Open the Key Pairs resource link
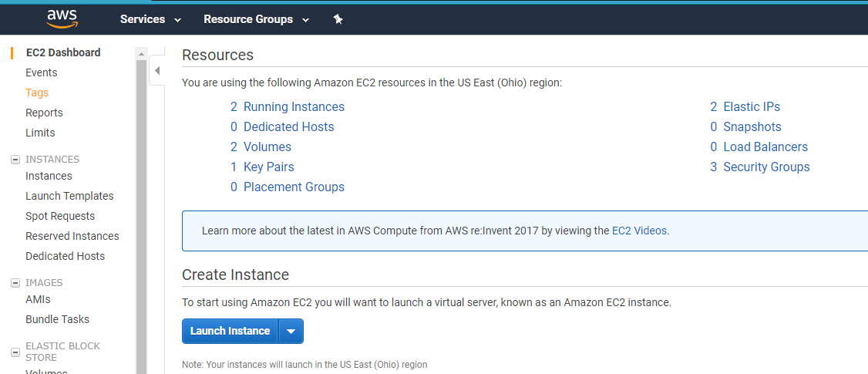Viewport: 868px width, 374px height. tap(268, 167)
